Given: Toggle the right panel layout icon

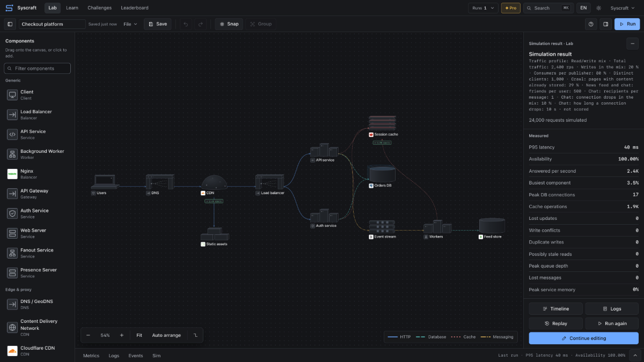Looking at the screenshot, I should coord(605,24).
